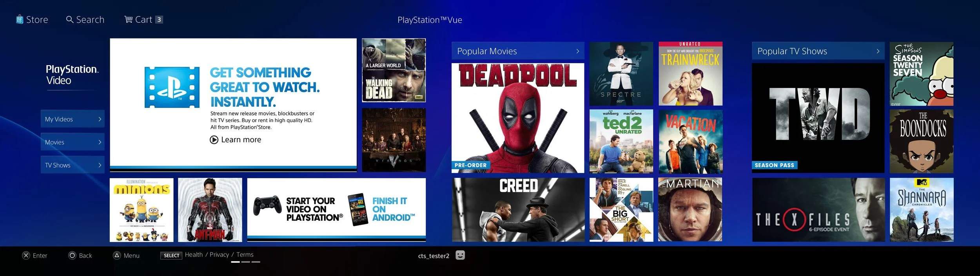Screen dimensions: 980x276
Task: Open Cart label in top bar
Action: [143, 20]
